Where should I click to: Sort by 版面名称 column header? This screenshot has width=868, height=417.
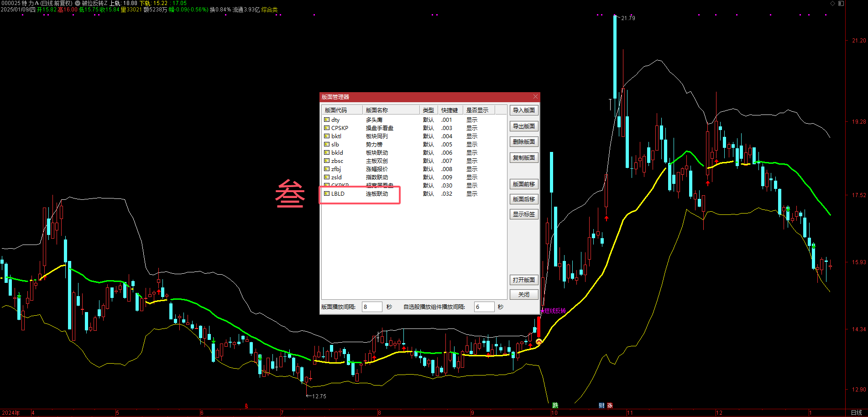tap(391, 110)
